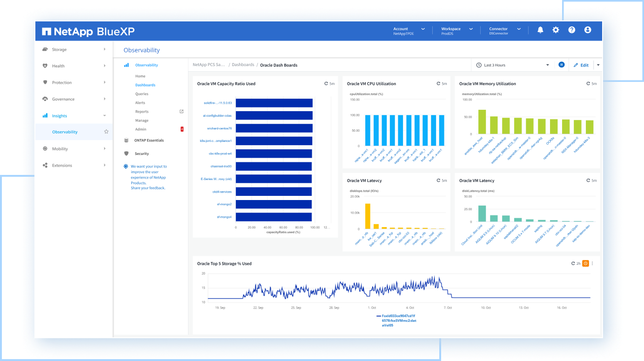
Task: Pause dashboard auto-refresh
Action: pos(562,65)
